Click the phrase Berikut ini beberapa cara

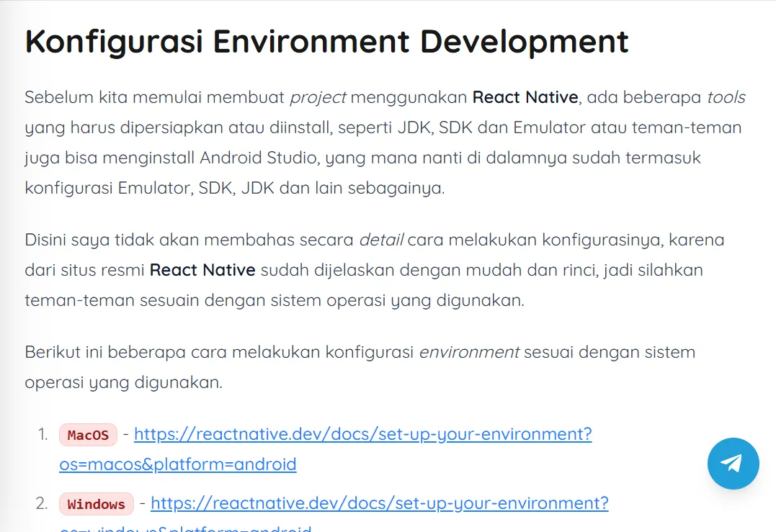pyautogui.click(x=125, y=352)
